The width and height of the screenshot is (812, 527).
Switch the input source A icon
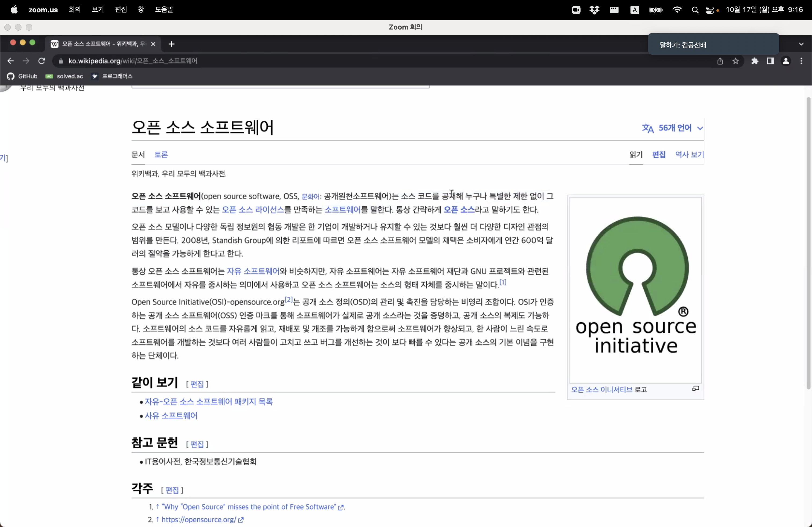(635, 10)
